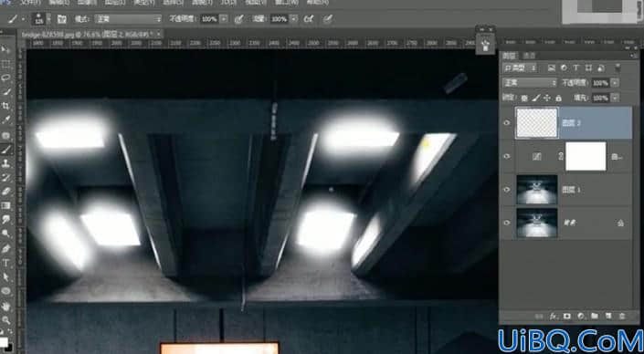The image size is (644, 354).
Task: Select the Horizontal Type tool
Action: [x=5, y=263]
